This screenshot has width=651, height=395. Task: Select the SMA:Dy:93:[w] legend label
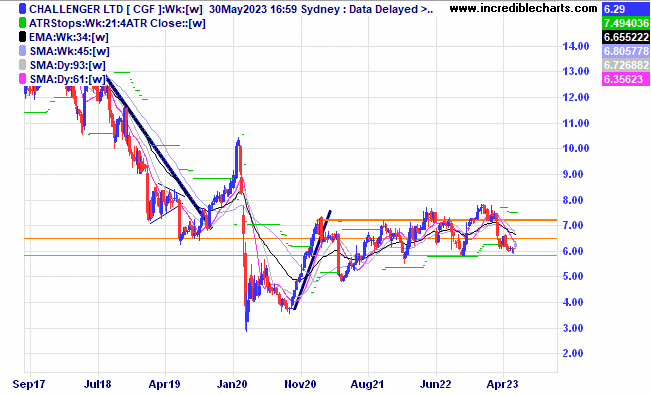(68, 65)
